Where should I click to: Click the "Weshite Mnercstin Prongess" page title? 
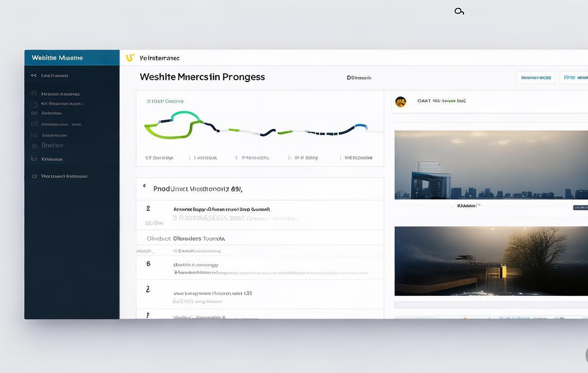tap(202, 77)
